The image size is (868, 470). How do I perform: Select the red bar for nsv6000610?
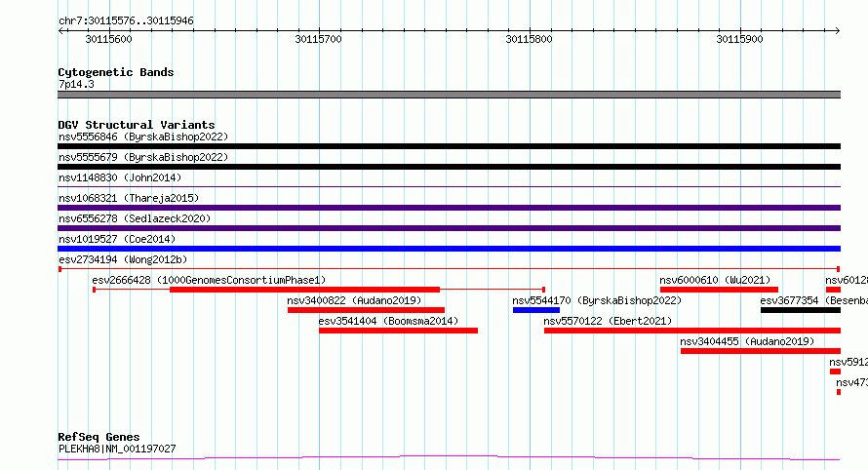tap(719, 290)
